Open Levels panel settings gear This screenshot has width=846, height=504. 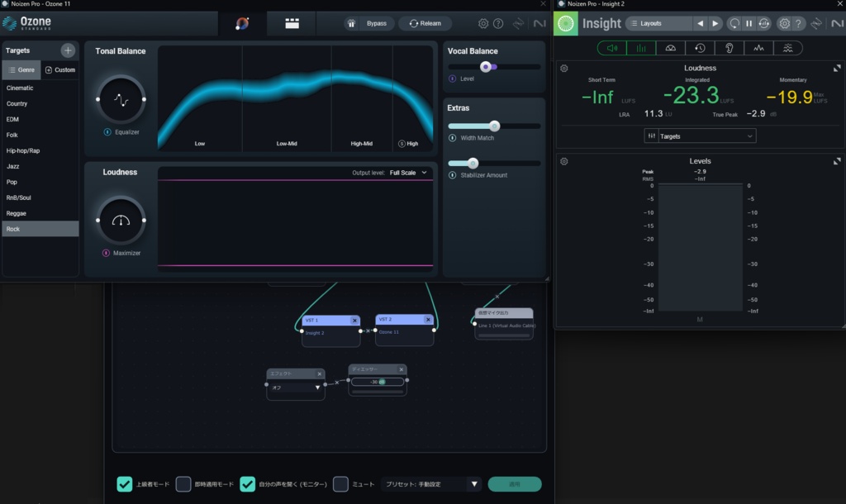(x=563, y=161)
